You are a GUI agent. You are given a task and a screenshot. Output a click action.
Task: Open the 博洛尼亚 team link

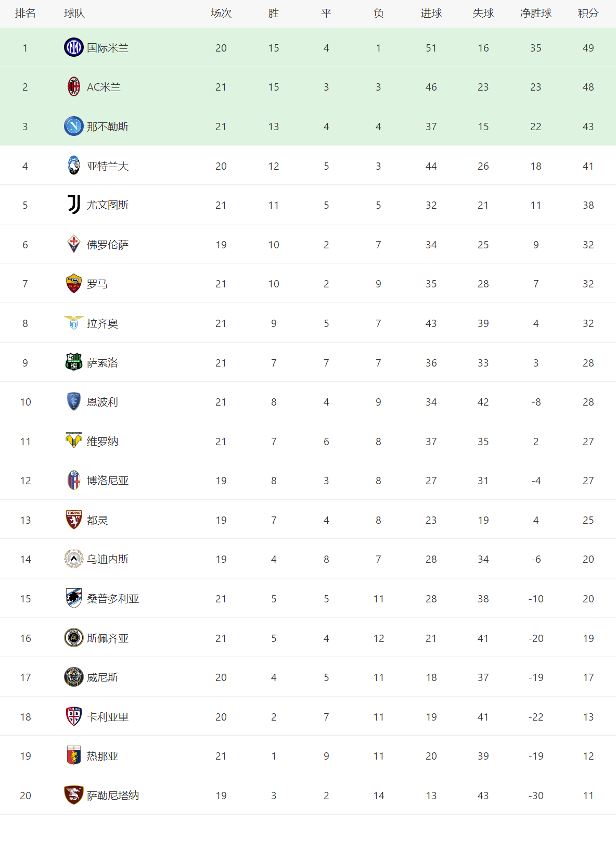pos(108,481)
